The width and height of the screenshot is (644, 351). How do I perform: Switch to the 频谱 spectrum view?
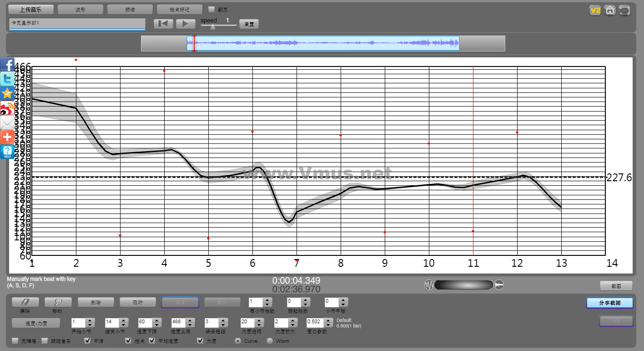coord(130,9)
